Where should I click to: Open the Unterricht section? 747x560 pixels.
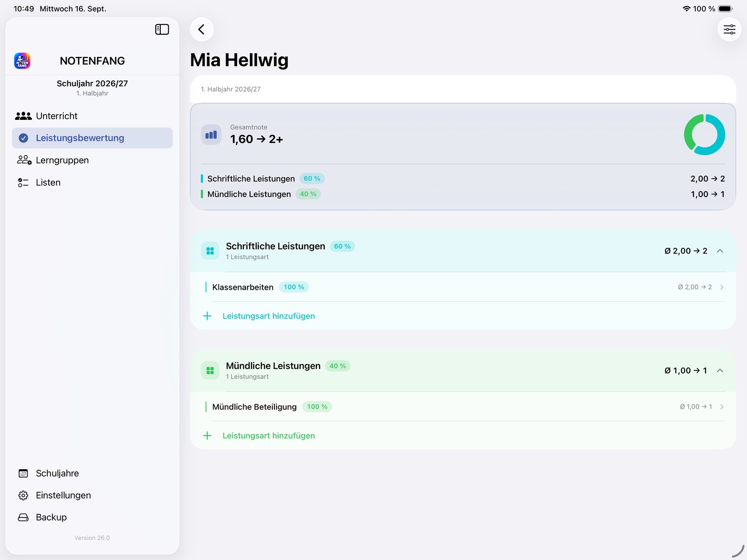[92, 116]
